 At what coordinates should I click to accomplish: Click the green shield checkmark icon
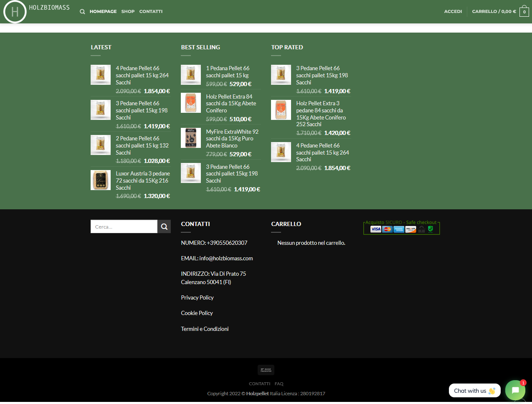pos(431,229)
